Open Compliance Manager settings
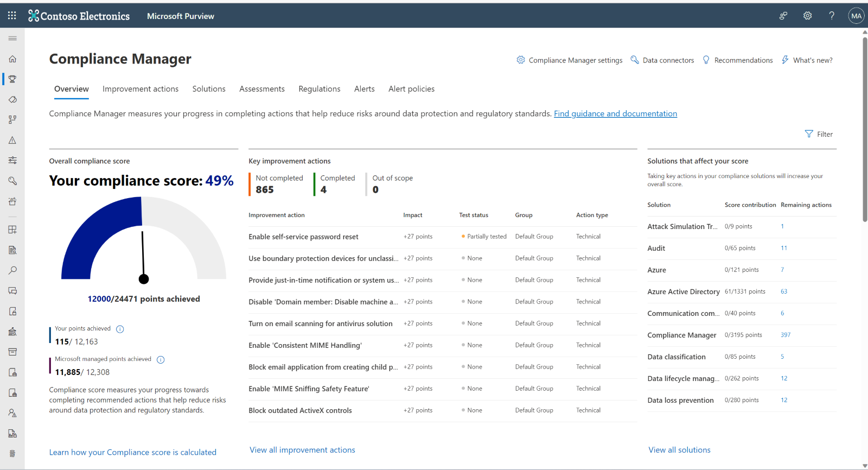 pos(569,60)
